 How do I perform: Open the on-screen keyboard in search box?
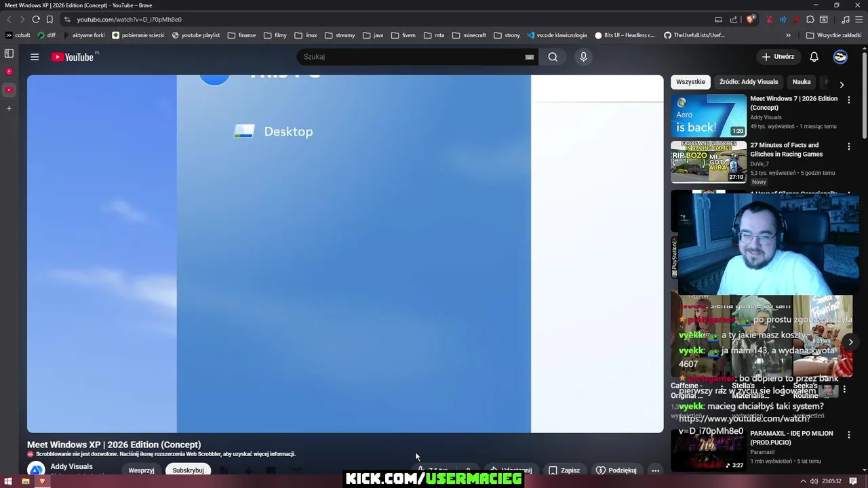pos(529,57)
